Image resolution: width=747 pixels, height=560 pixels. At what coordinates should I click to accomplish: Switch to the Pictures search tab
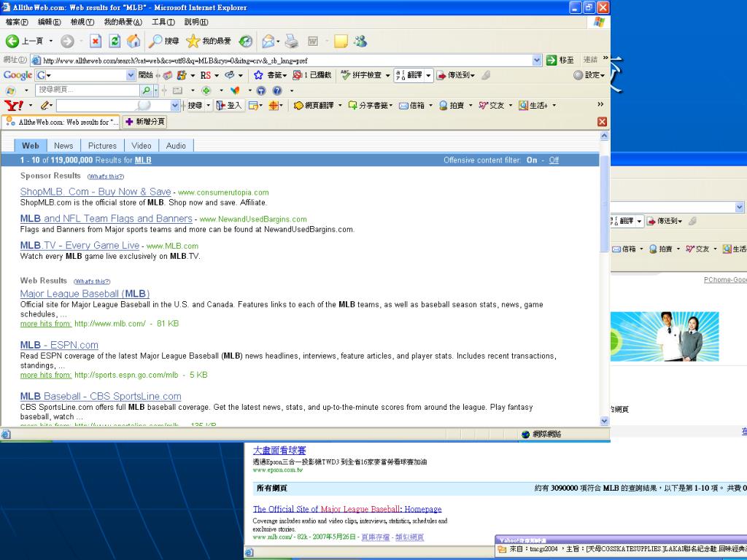coord(102,146)
